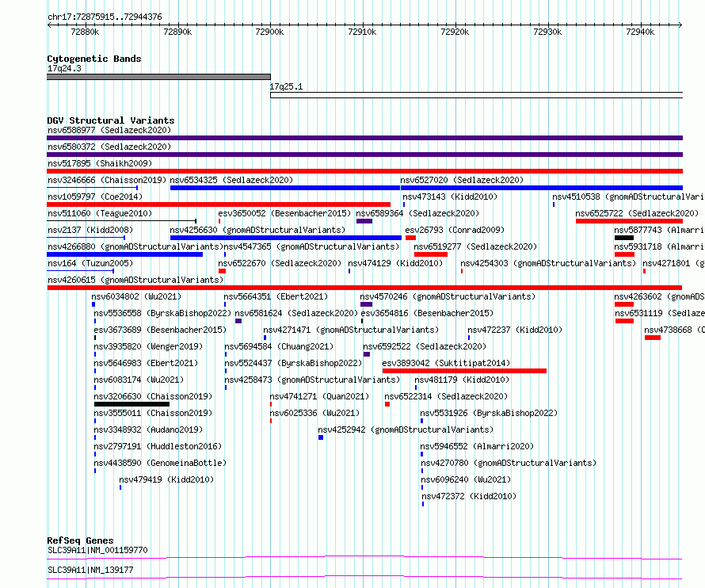Open variant nsv6534325 (Sedlazeck2020)
The image size is (705, 588).
point(231,180)
